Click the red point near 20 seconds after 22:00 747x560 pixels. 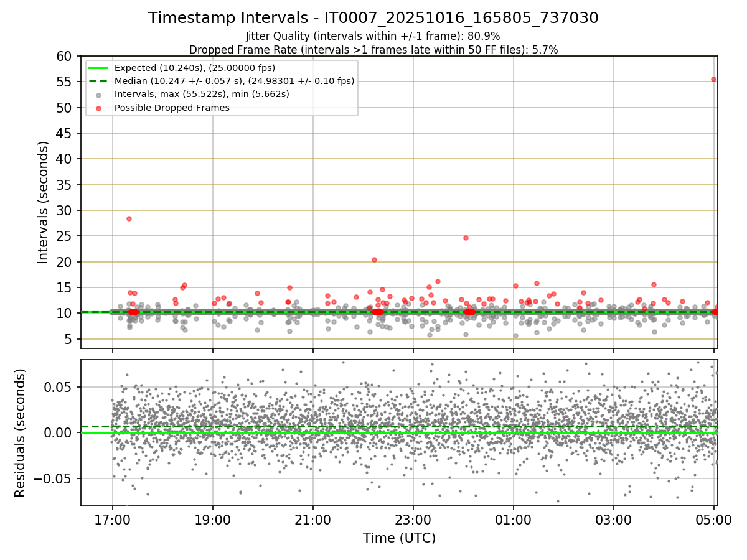coord(374,259)
